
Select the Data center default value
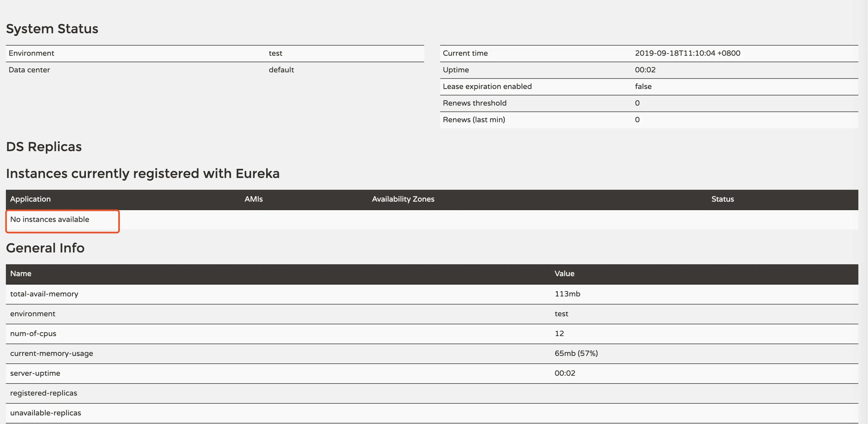click(281, 70)
